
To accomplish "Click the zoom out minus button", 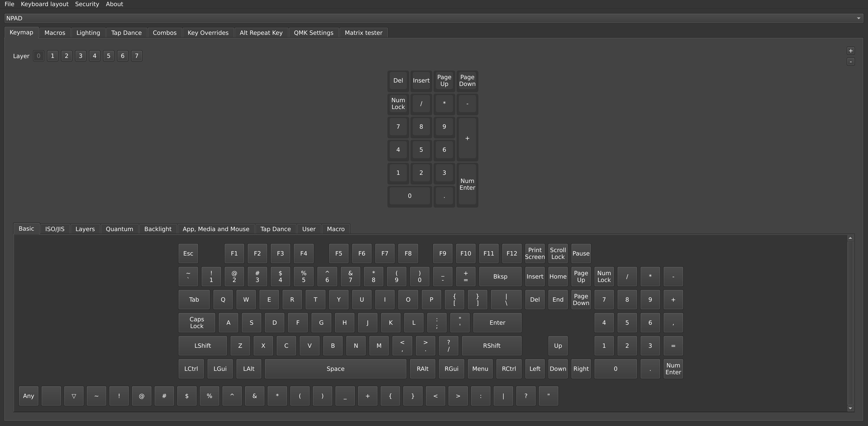I will click(850, 62).
